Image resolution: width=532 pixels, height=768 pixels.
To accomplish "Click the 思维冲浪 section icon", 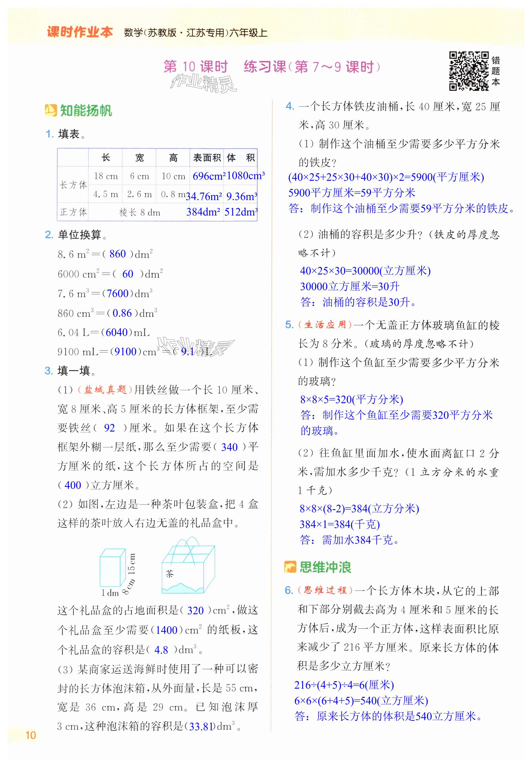I will (x=290, y=567).
